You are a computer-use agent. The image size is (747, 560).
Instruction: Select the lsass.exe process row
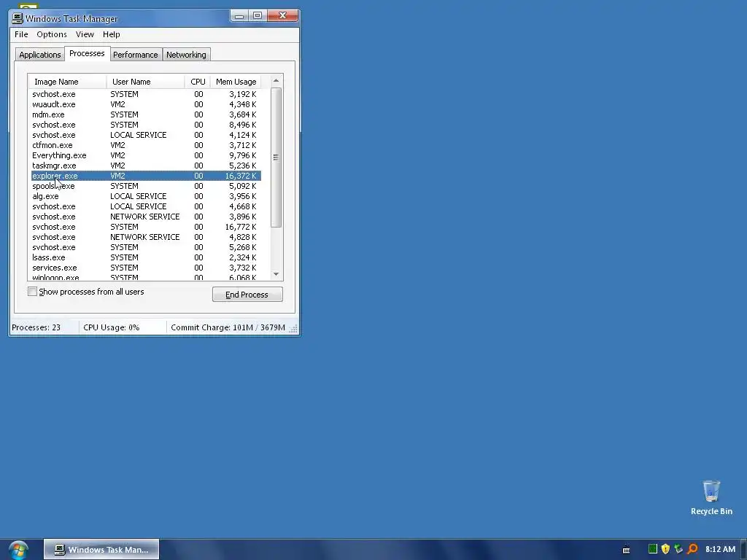146,257
